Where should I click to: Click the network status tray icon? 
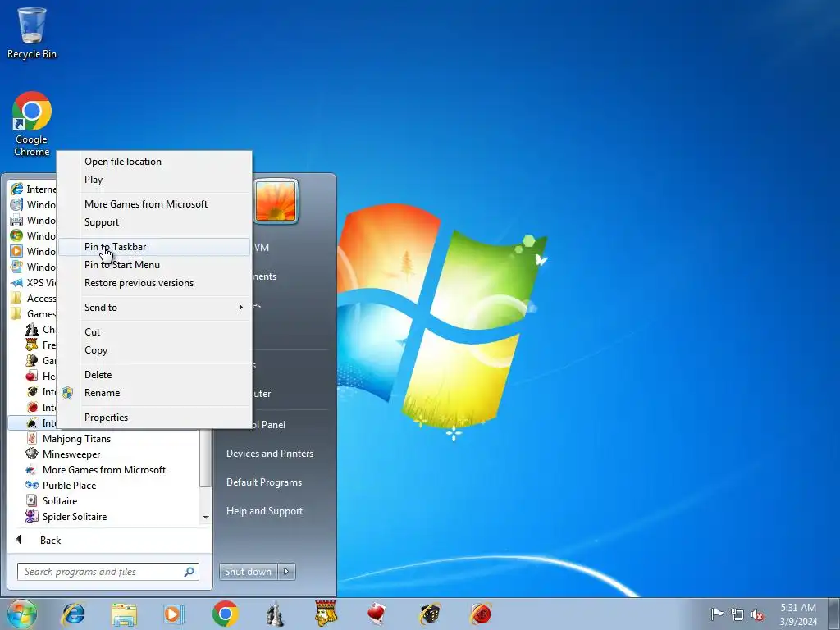tap(737, 614)
